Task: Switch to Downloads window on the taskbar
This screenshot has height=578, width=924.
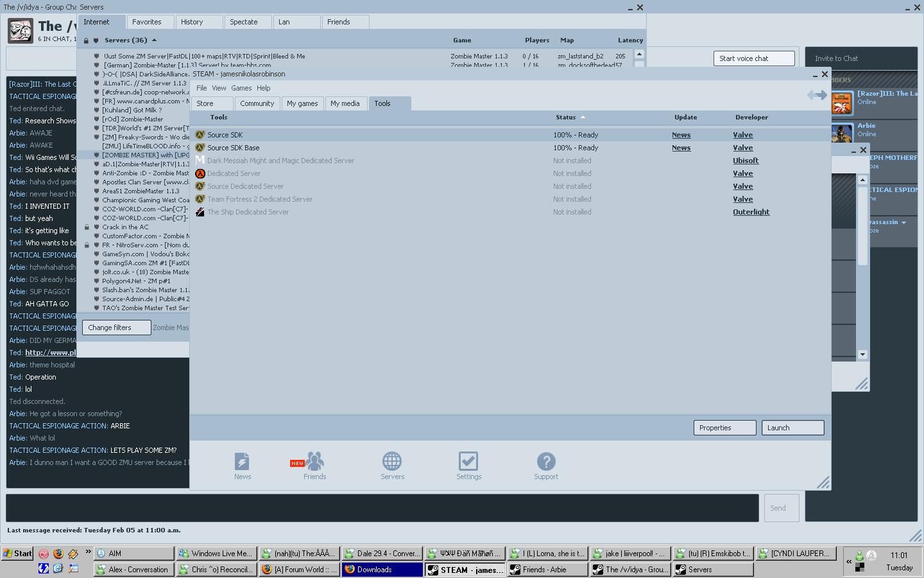Action: click(382, 570)
